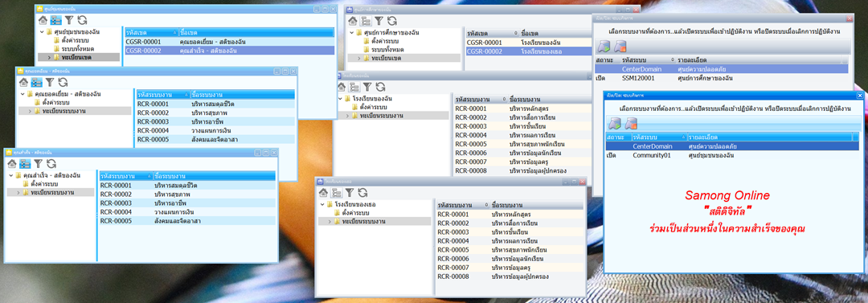The width and height of the screenshot is (868, 303).
Task: Sort by ชื่อเขต header in ศูนย์การศึกษาของฉัน window
Action: click(x=555, y=33)
